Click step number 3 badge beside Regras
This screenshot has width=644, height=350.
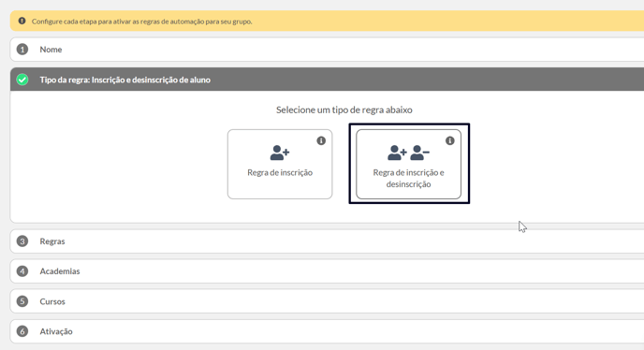point(22,241)
